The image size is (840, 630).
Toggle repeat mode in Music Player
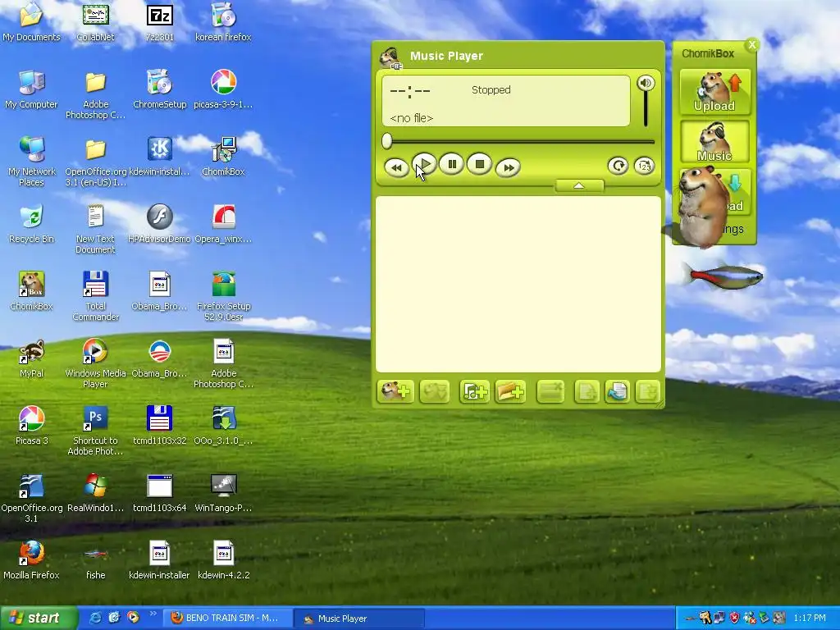[618, 166]
